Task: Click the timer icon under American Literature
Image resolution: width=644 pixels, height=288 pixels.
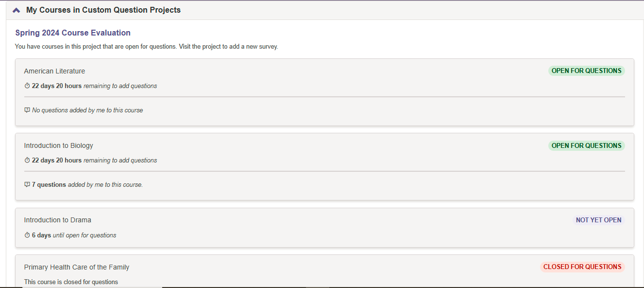Action: click(27, 86)
